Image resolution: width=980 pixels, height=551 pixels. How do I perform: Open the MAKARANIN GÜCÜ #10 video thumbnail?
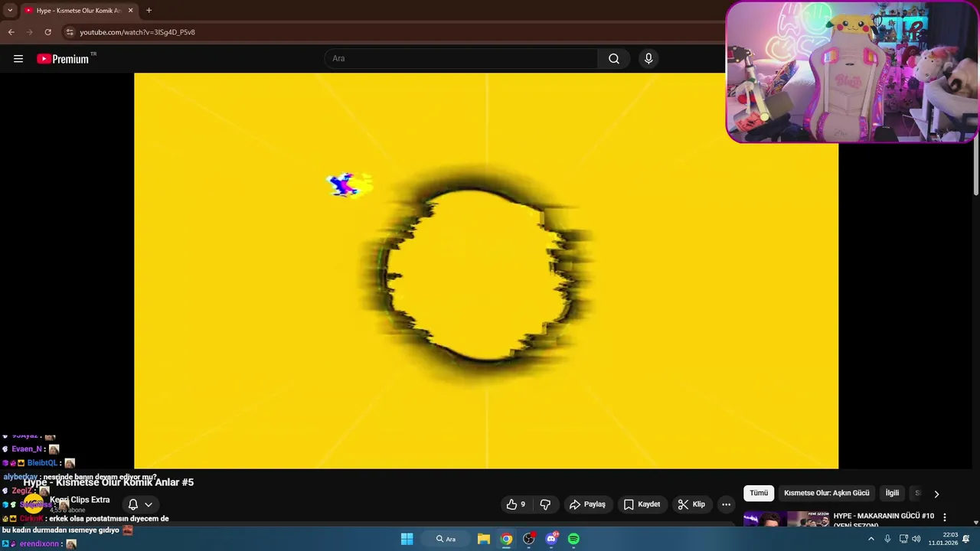click(x=786, y=519)
